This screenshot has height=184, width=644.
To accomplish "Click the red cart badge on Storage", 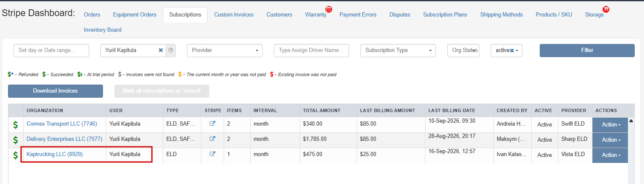I will pyautogui.click(x=606, y=9).
